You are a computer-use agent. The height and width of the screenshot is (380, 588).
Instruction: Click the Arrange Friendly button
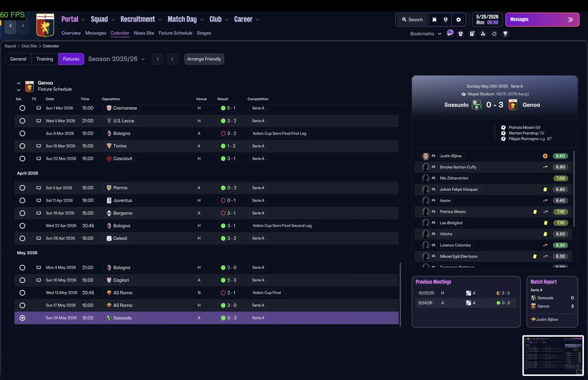coord(204,59)
